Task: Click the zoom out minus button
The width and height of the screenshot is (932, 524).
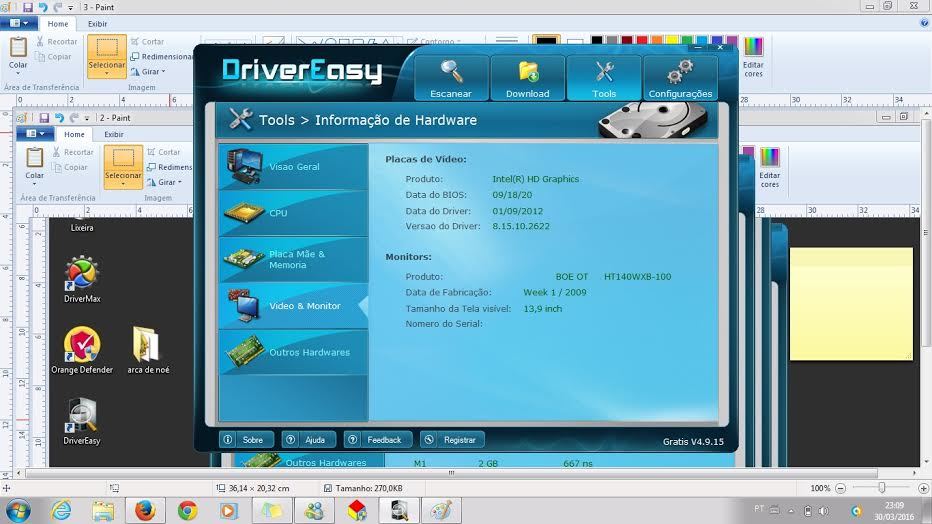Action: (840, 488)
